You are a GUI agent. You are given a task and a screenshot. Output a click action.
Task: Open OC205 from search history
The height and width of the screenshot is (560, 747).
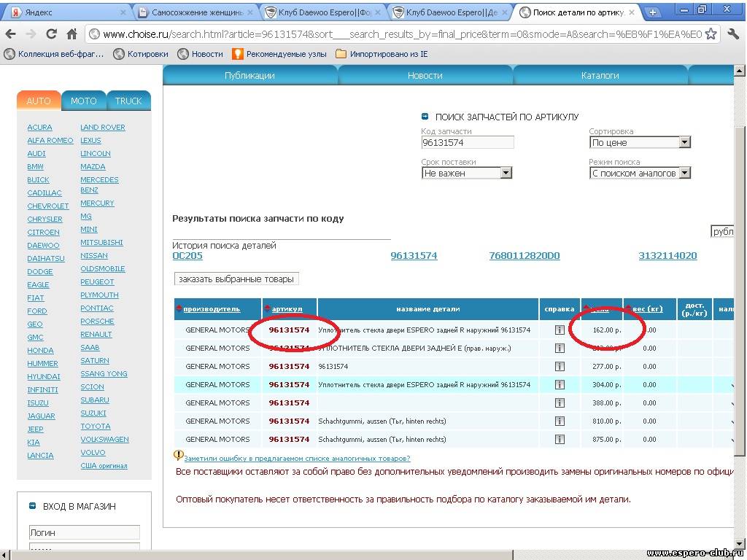coord(187,256)
